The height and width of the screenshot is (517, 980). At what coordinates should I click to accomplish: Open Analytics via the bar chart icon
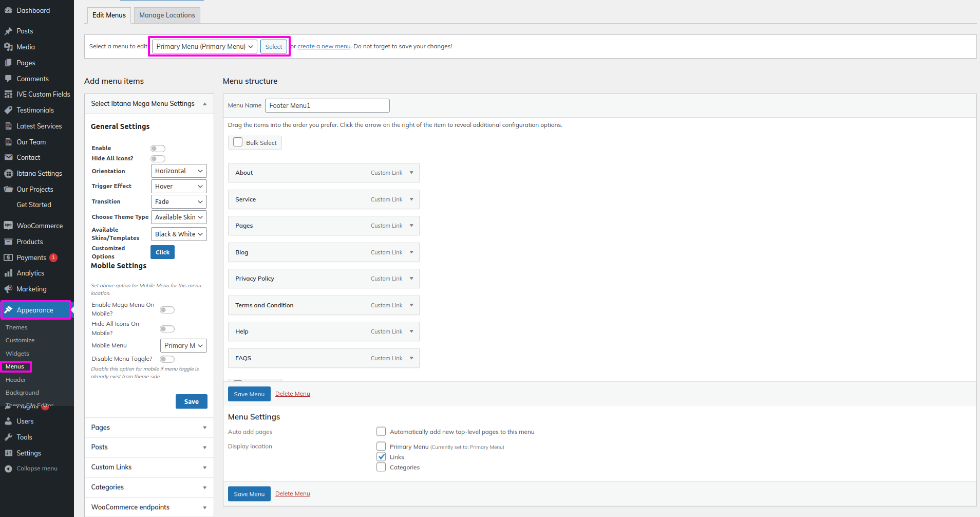(8, 273)
